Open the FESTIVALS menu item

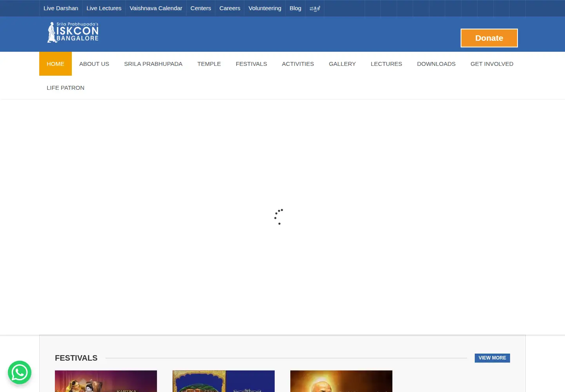click(251, 64)
